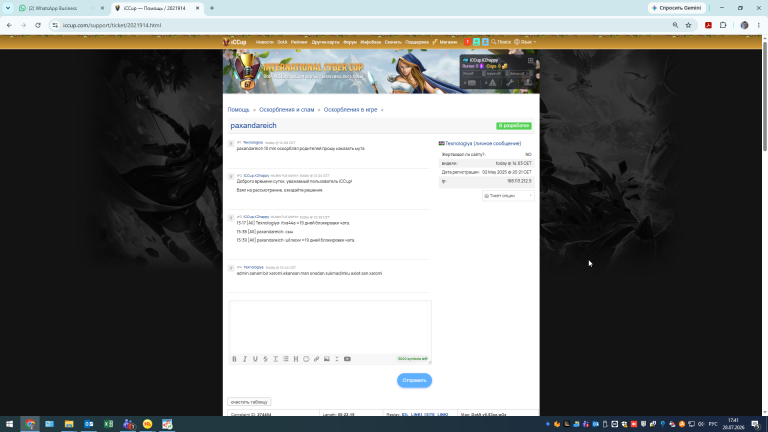Viewport: 768px width, 432px height.
Task: Open Outlook from the Windows taskbar
Action: click(89, 424)
